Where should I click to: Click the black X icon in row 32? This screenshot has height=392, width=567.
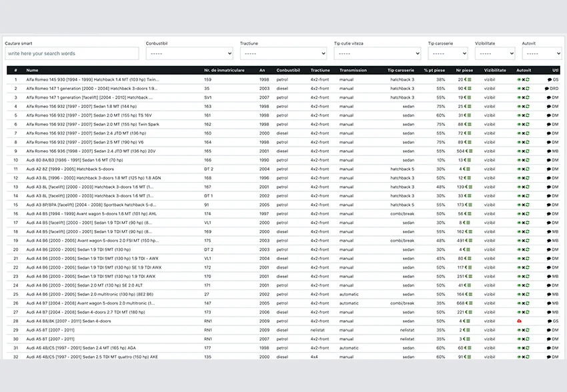point(523,357)
